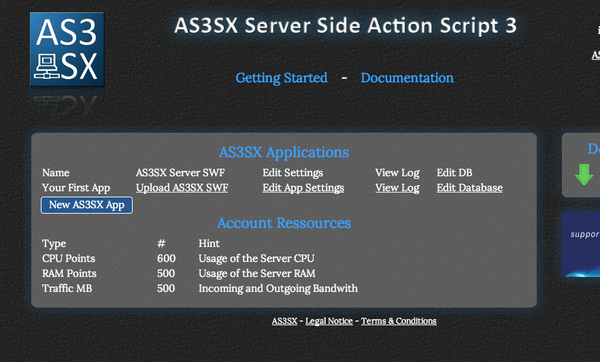The width and height of the screenshot is (600, 362).
Task: Click the AS3SX footer link
Action: 284,321
